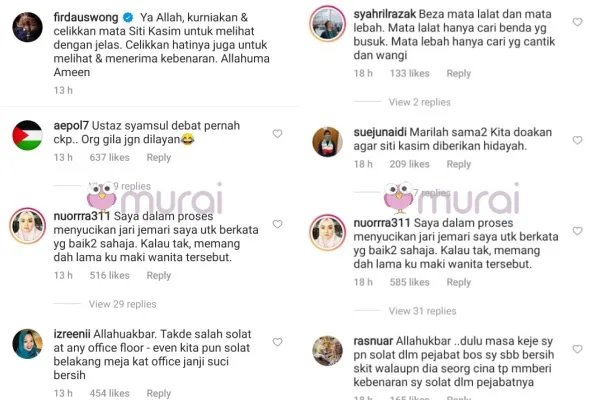Toggle like on left nuorrra311 comment
This screenshot has height=400, width=600.
277,224
